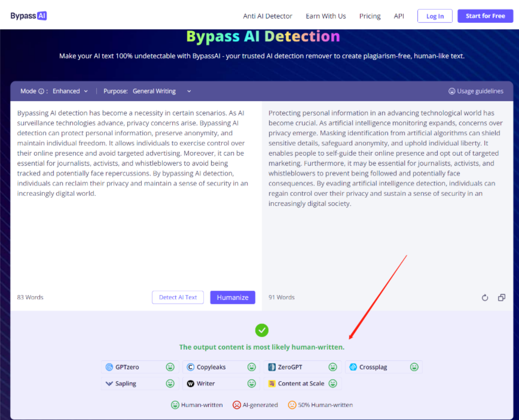Click the BypassAI logo
Viewport: 519px width, 420px height.
click(29, 16)
